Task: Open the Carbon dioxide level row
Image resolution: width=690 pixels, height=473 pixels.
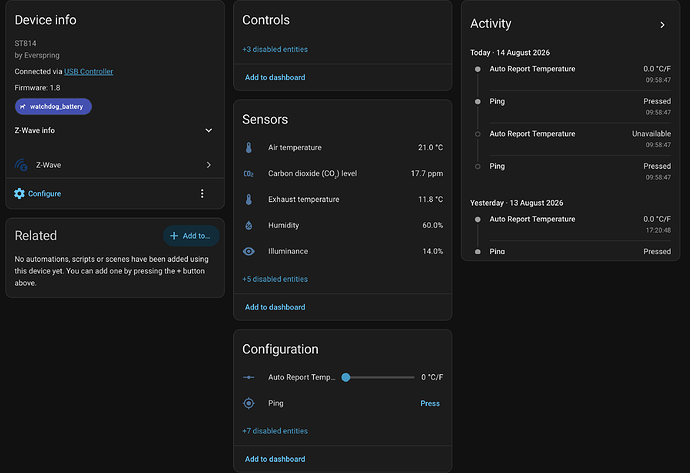Action: coord(343,173)
